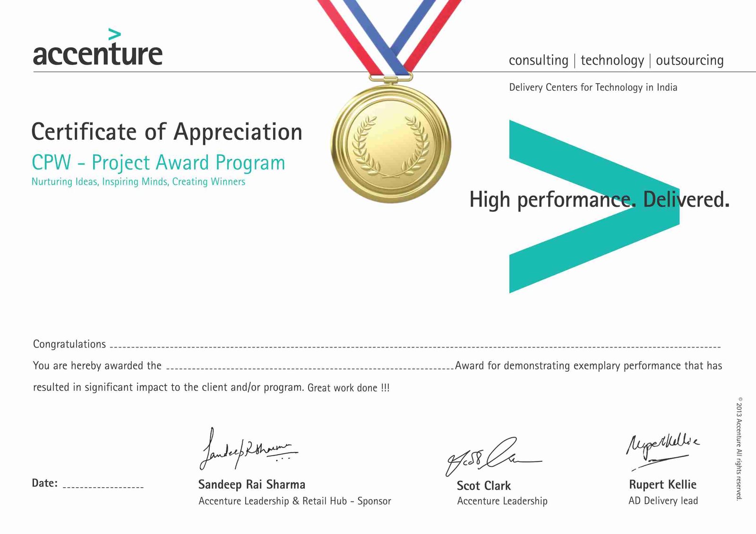Click the word 'consulting' in the header
The height and width of the screenshot is (534, 756).
538,60
